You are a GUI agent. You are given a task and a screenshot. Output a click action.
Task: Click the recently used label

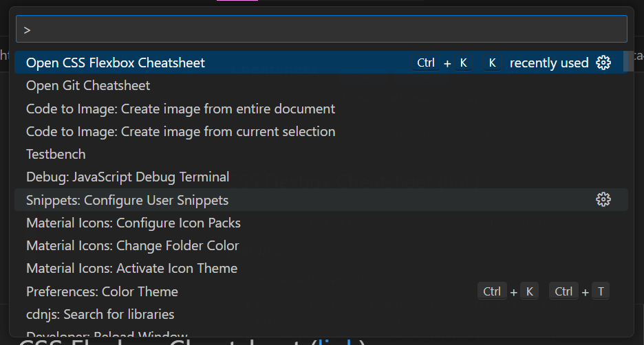click(549, 63)
